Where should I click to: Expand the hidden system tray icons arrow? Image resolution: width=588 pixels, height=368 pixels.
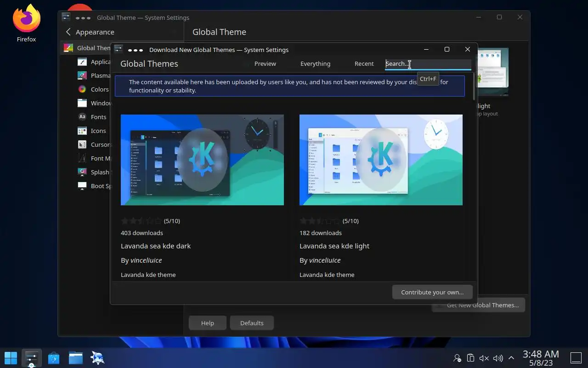(x=511, y=358)
